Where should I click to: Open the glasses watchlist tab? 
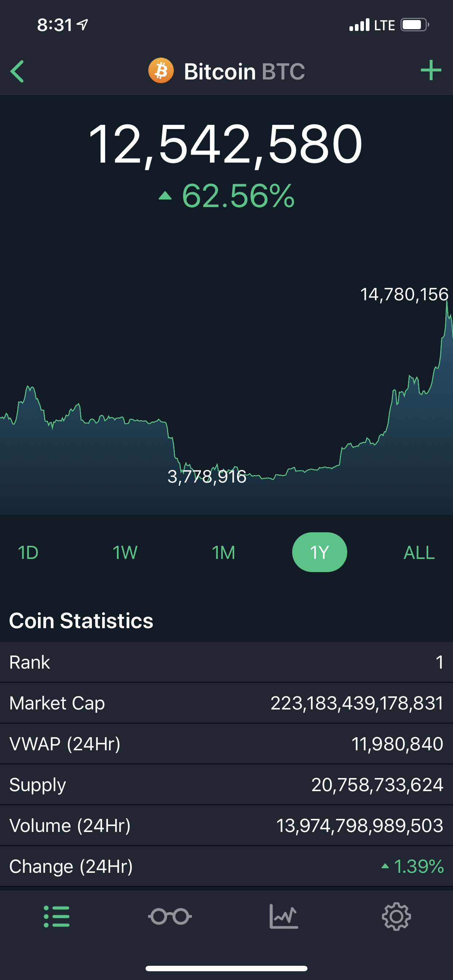coord(170,917)
